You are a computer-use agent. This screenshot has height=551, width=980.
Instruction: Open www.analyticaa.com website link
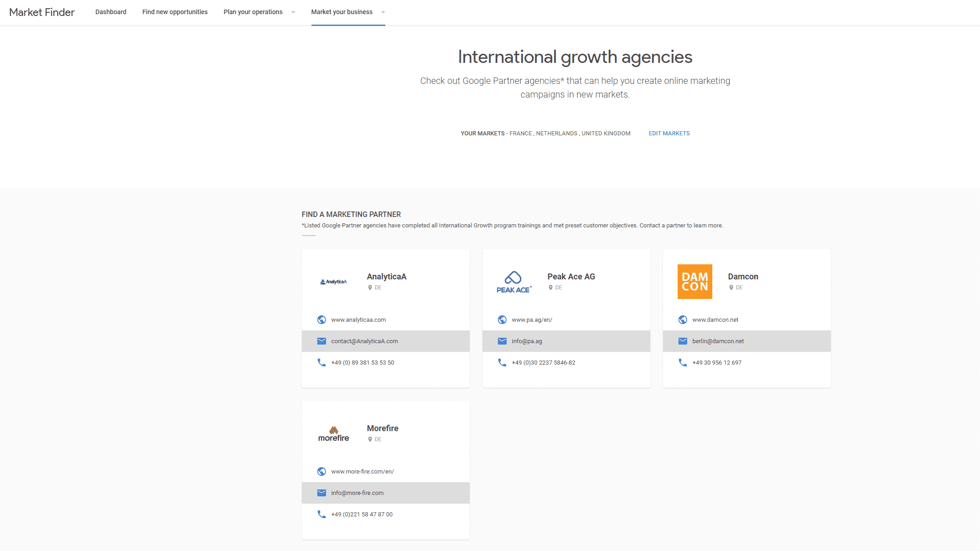(x=358, y=320)
